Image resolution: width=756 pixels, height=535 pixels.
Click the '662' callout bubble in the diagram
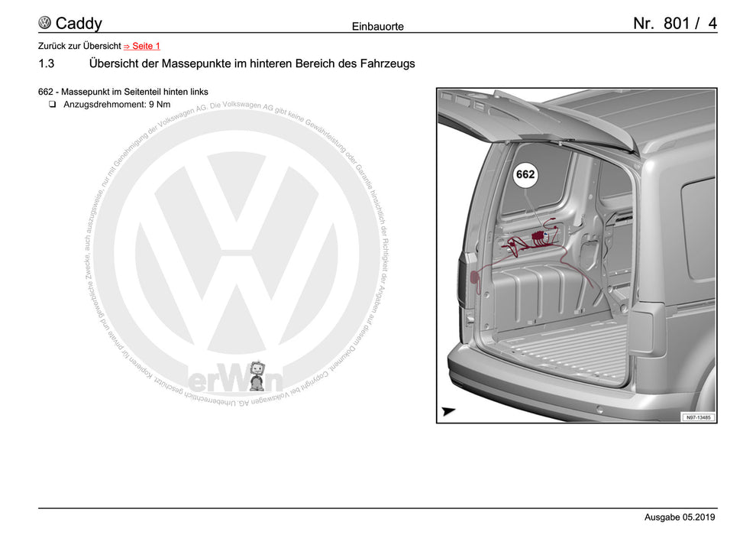tap(525, 174)
